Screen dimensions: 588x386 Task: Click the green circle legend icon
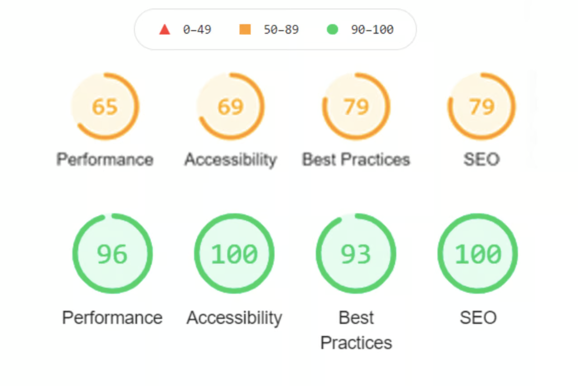click(x=332, y=30)
